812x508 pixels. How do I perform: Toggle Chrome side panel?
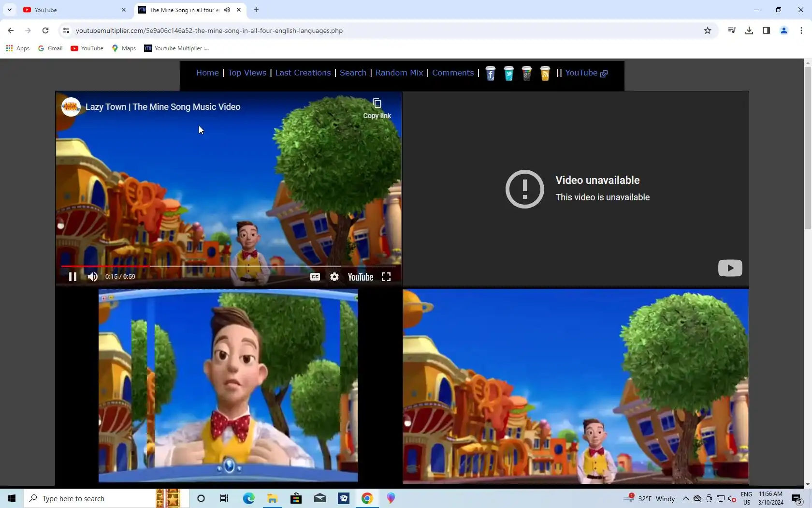[x=767, y=30]
